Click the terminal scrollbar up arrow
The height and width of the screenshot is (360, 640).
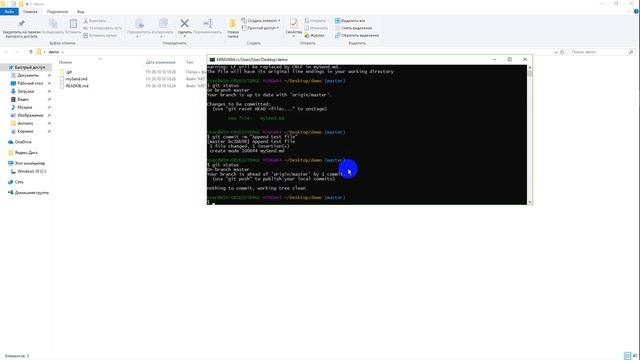[530, 67]
